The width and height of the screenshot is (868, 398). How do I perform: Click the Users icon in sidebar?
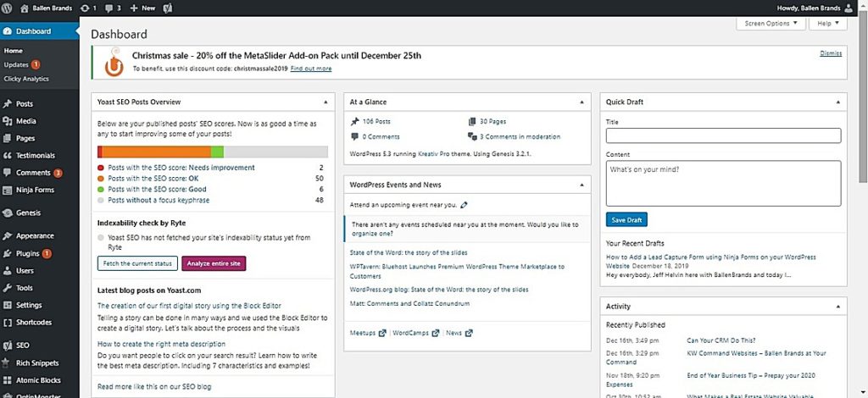7,271
